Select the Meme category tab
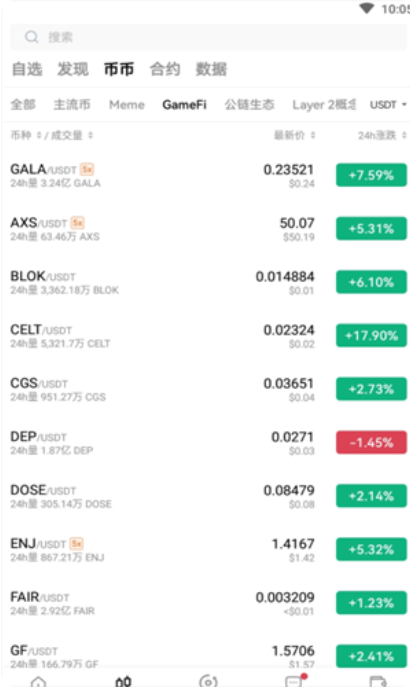The image size is (410, 699). [x=127, y=105]
